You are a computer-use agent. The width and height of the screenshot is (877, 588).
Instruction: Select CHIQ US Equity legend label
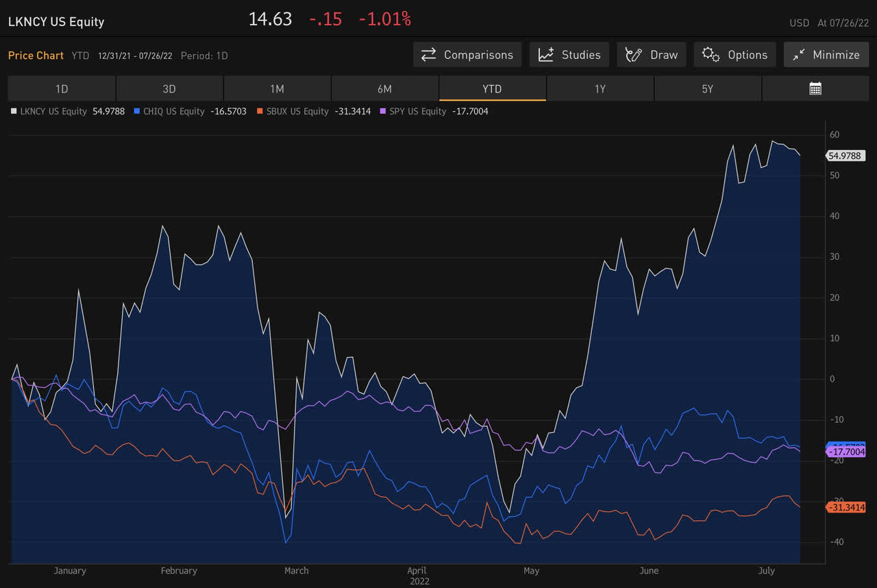pyautogui.click(x=174, y=111)
